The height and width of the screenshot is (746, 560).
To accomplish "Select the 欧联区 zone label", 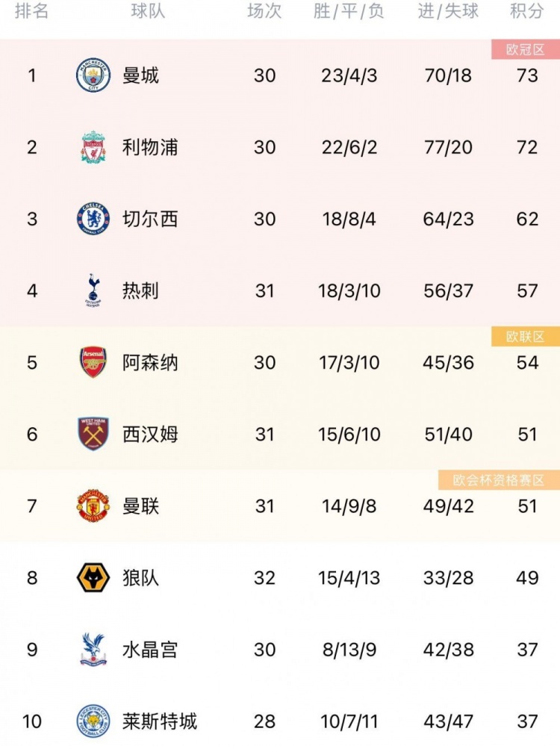I will click(525, 337).
